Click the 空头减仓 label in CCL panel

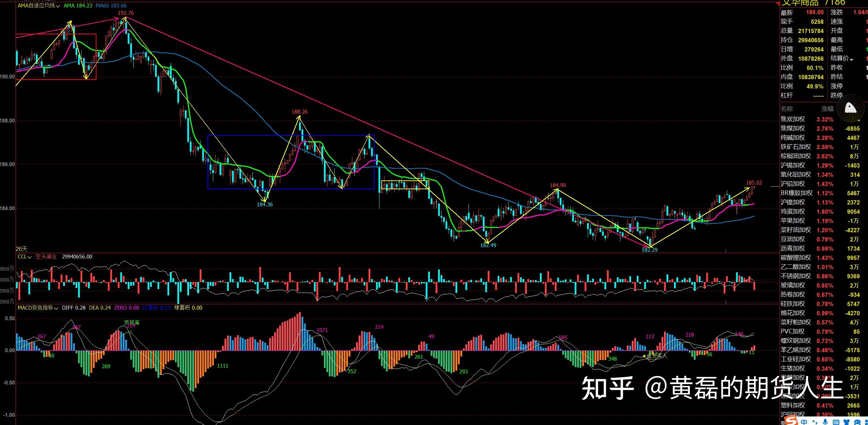coord(46,257)
